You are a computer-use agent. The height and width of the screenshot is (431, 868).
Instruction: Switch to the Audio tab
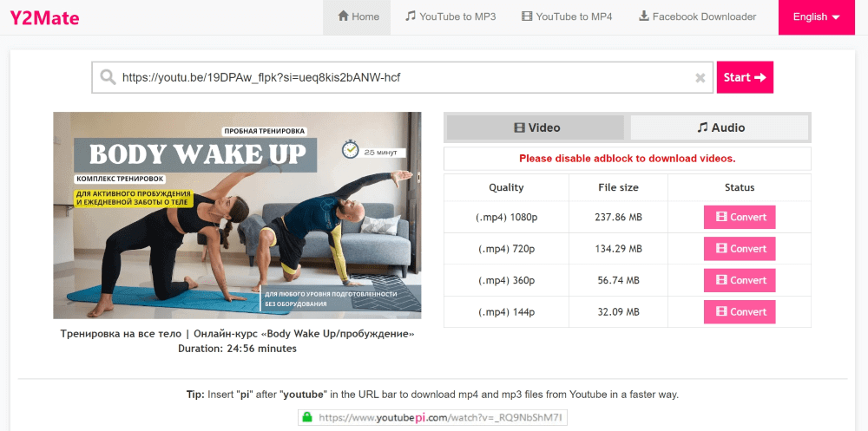point(720,127)
